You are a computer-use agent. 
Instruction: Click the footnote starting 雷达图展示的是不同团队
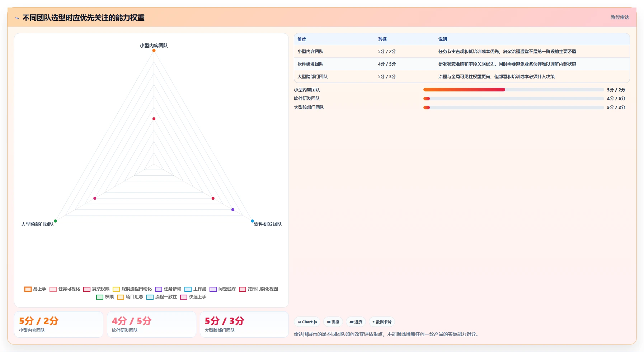pos(387,334)
